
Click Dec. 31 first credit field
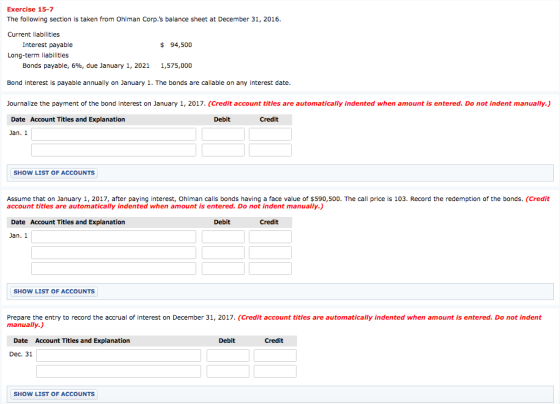tap(275, 355)
